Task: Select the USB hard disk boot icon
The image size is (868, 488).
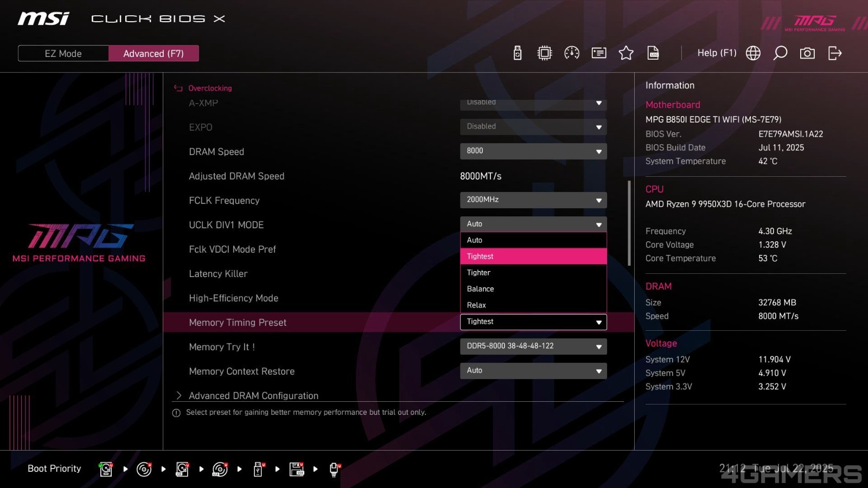Action: [x=182, y=469]
